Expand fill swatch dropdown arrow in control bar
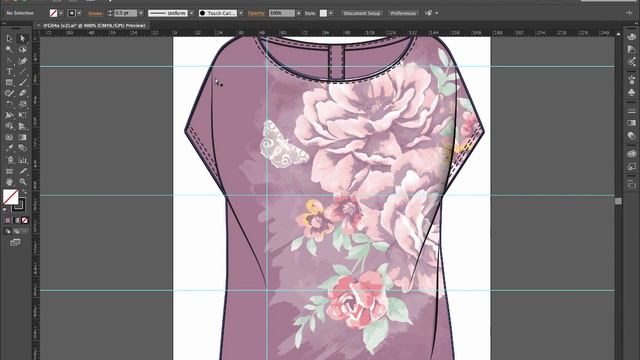This screenshot has width=640, height=360. click(61, 13)
